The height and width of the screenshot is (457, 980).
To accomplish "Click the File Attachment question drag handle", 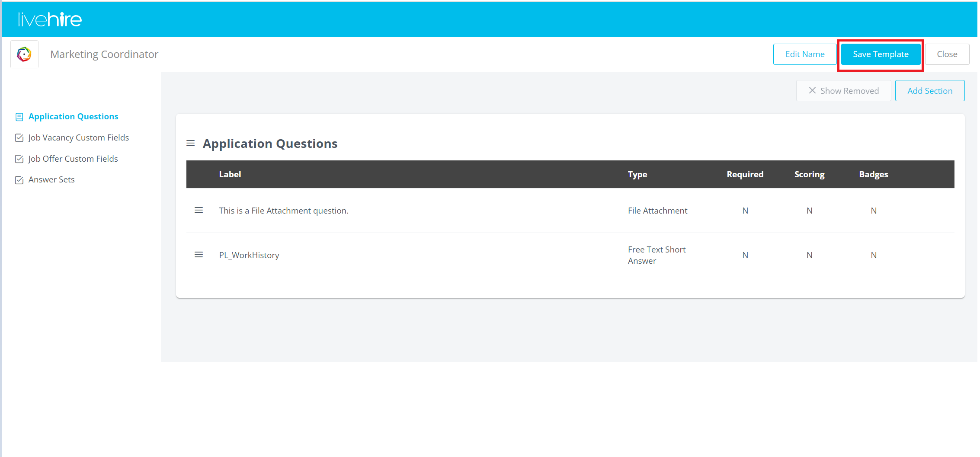I will 199,210.
